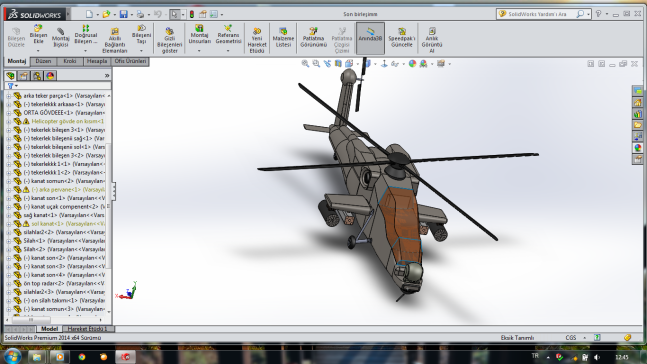
Task: Expand the ORTA GÖVDEEE<1> tree node
Action: [8, 113]
